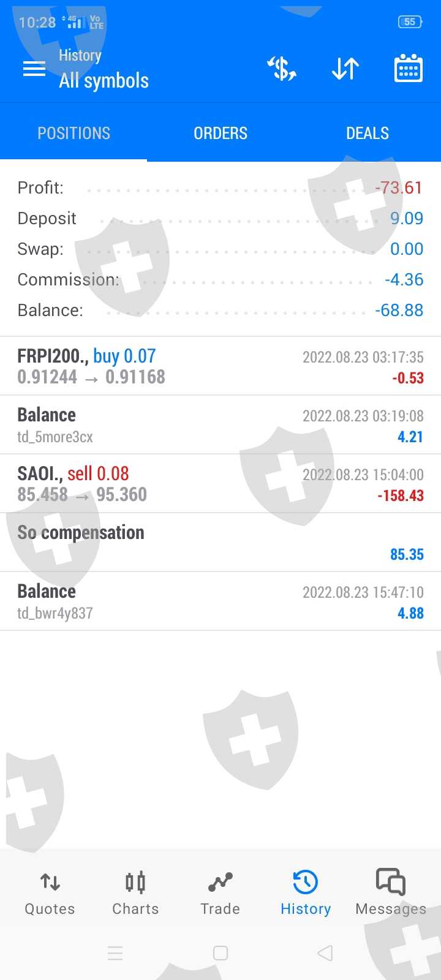Switch to the Positions tab
Image resolution: width=441 pixels, height=980 pixels.
[x=73, y=134]
